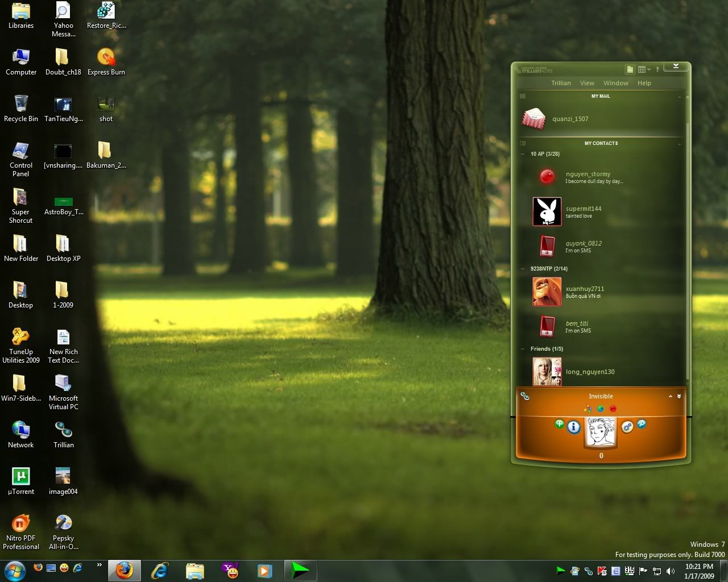Click the green Add contact plus icon
The image size is (728, 582).
559,424
